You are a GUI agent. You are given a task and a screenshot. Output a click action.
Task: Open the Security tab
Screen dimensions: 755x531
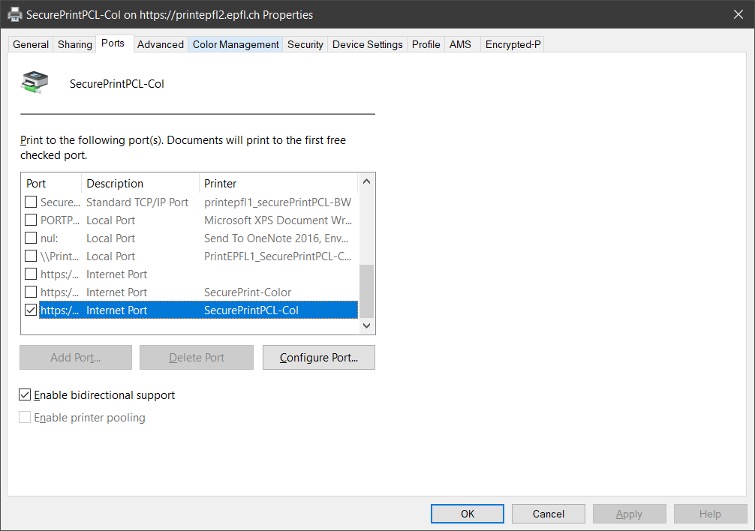(x=305, y=44)
